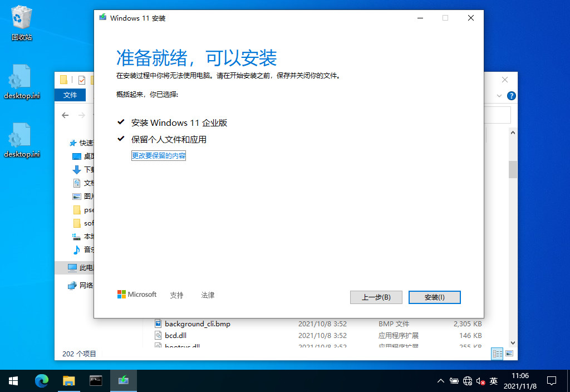Click the Back arrow in File Explorer
This screenshot has width=570, height=392.
click(65, 115)
